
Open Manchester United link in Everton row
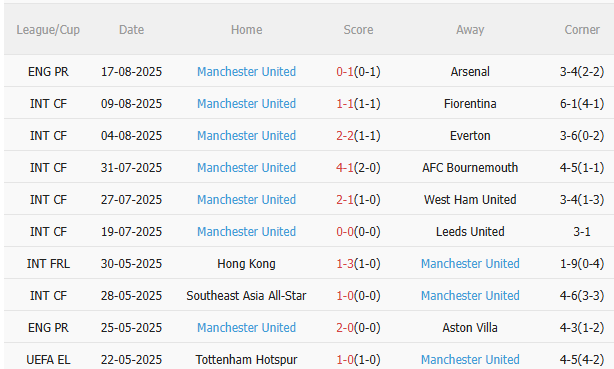coord(246,136)
